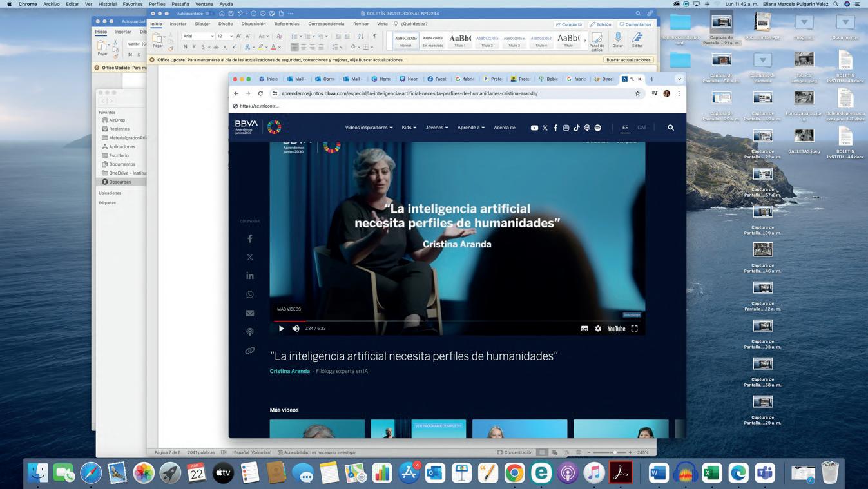Play the Cristina Aranda video

(281, 329)
